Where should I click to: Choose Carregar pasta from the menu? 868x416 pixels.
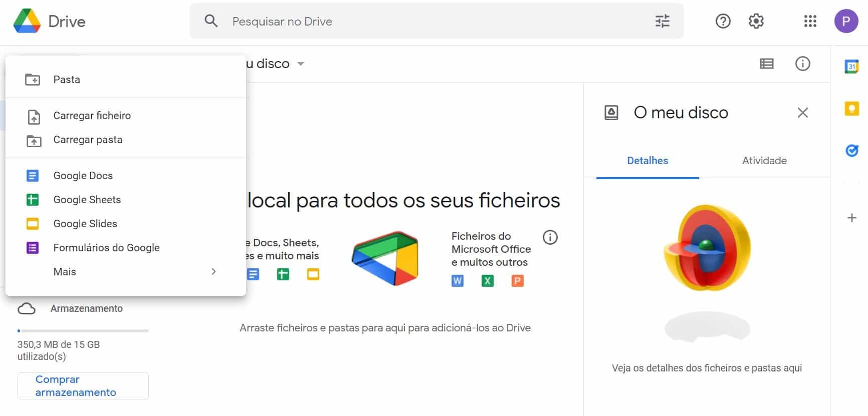(125, 140)
